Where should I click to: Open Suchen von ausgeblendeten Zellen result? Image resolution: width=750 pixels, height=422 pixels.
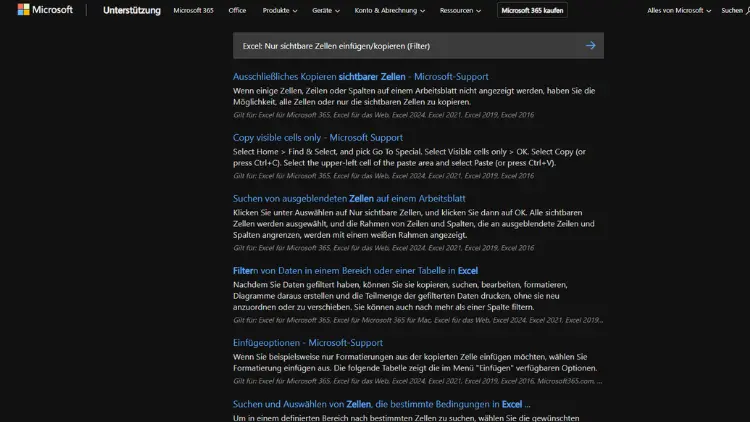tap(349, 198)
